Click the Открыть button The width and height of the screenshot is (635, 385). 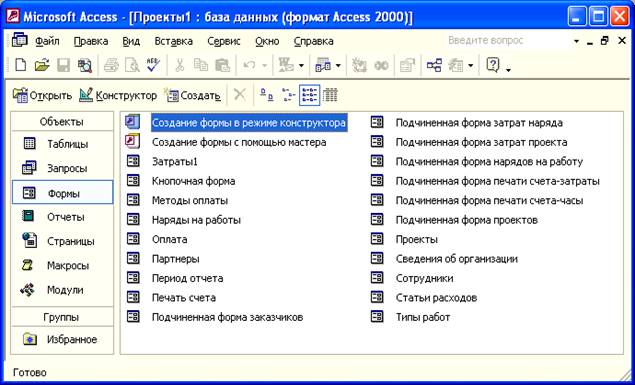(x=42, y=96)
